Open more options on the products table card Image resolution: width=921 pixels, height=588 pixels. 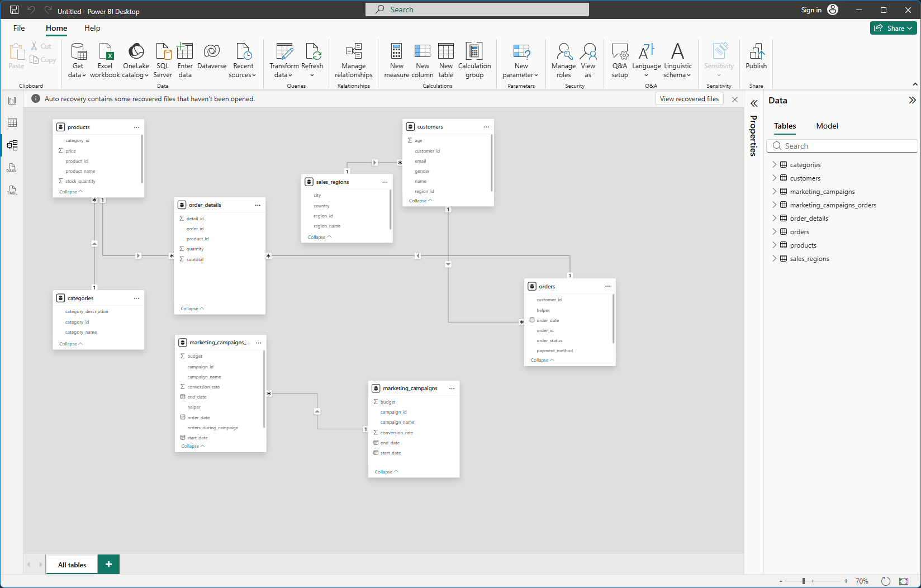(136, 127)
